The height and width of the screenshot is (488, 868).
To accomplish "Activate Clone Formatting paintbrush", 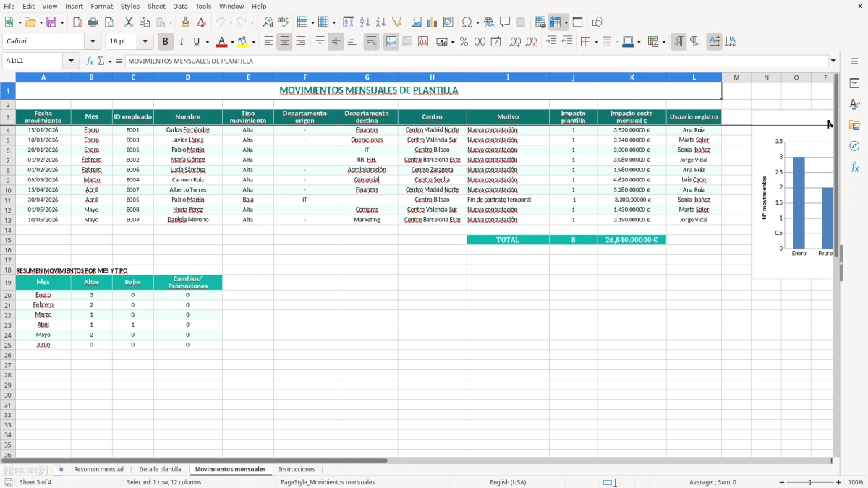I will tap(185, 22).
